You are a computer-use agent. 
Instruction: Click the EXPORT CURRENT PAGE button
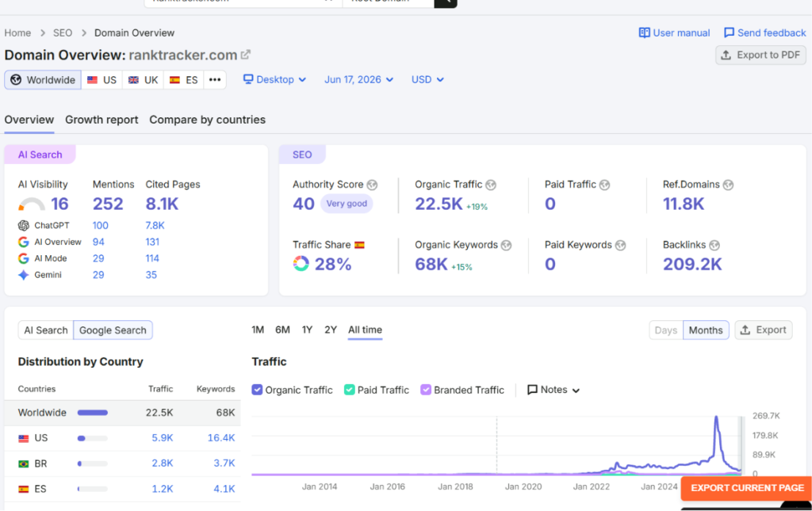tap(747, 488)
